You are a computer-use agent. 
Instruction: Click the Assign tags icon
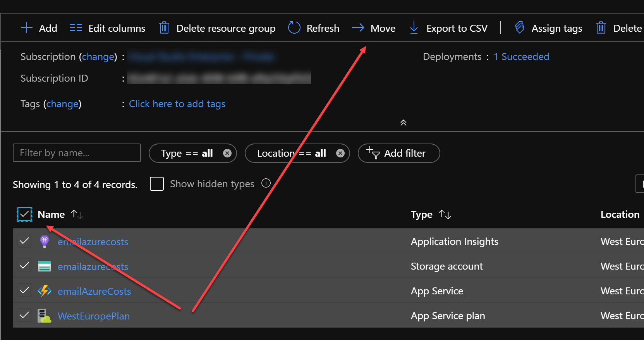coord(520,28)
